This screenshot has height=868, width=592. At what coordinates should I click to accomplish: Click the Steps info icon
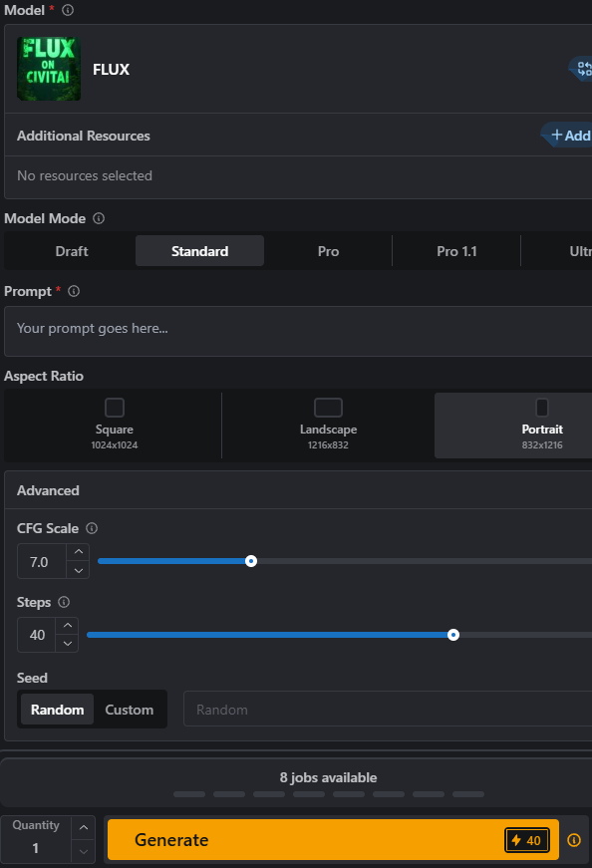coord(64,602)
